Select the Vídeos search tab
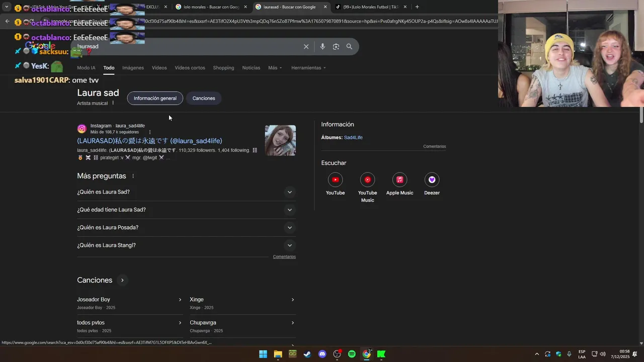 (159, 68)
